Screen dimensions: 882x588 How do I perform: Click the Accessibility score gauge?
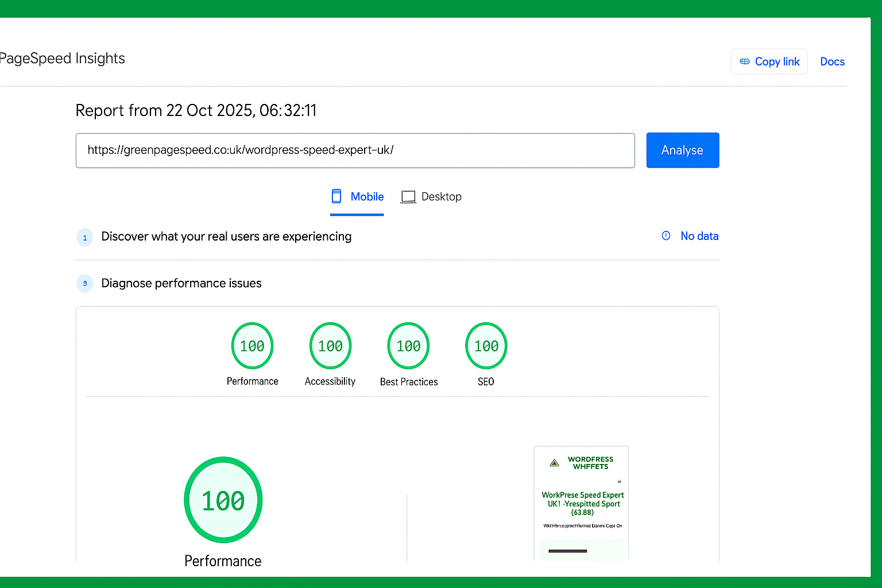point(330,346)
